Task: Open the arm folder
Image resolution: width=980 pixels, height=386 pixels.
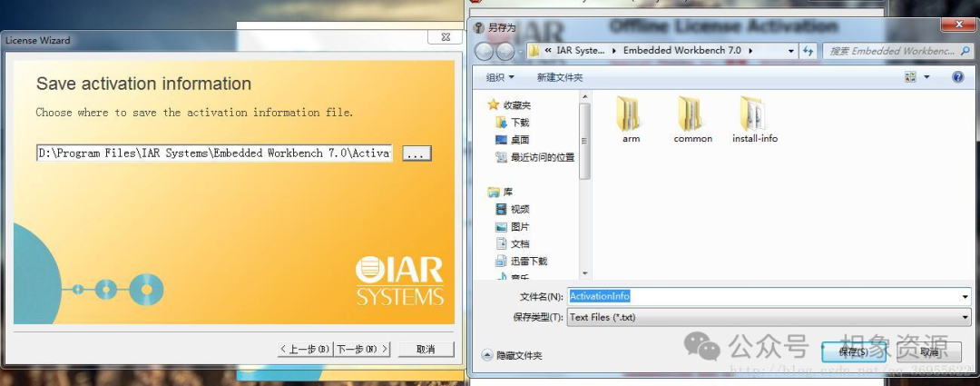Action: (630, 120)
